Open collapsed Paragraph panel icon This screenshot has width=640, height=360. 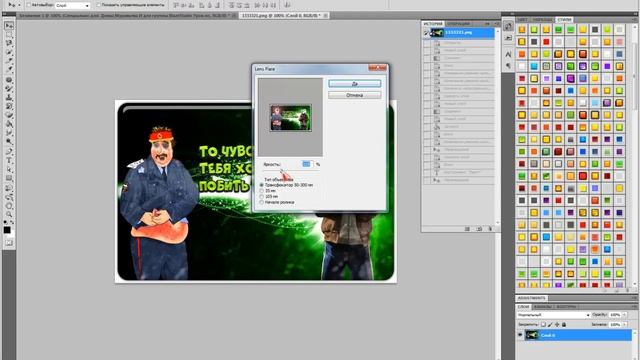tap(508, 65)
